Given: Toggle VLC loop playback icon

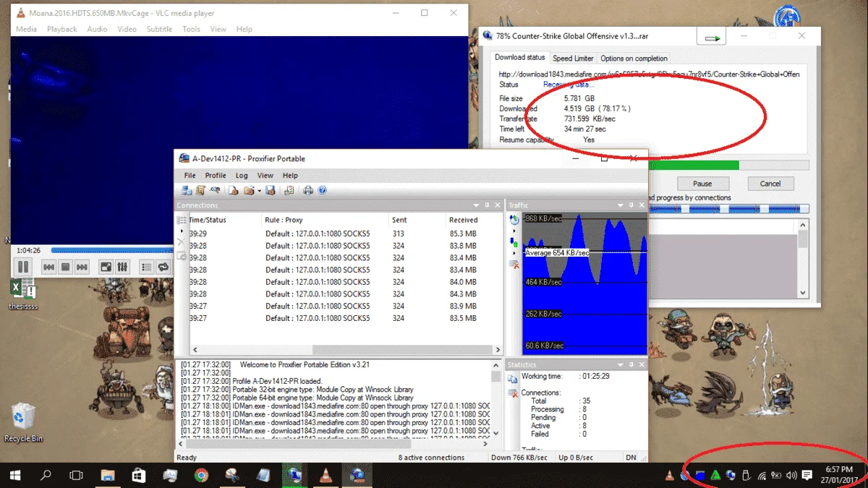Looking at the screenshot, I should tap(163, 267).
